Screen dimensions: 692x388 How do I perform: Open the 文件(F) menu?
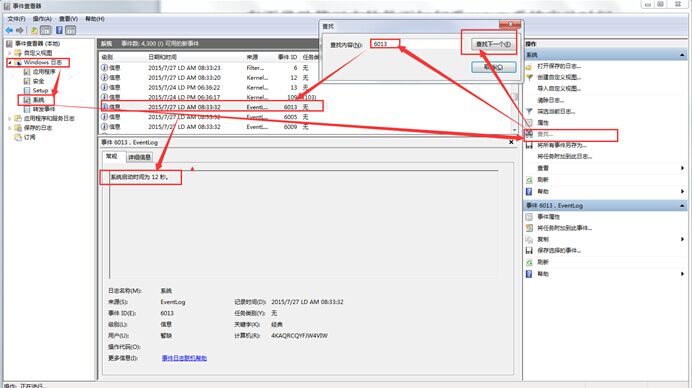[x=16, y=19]
